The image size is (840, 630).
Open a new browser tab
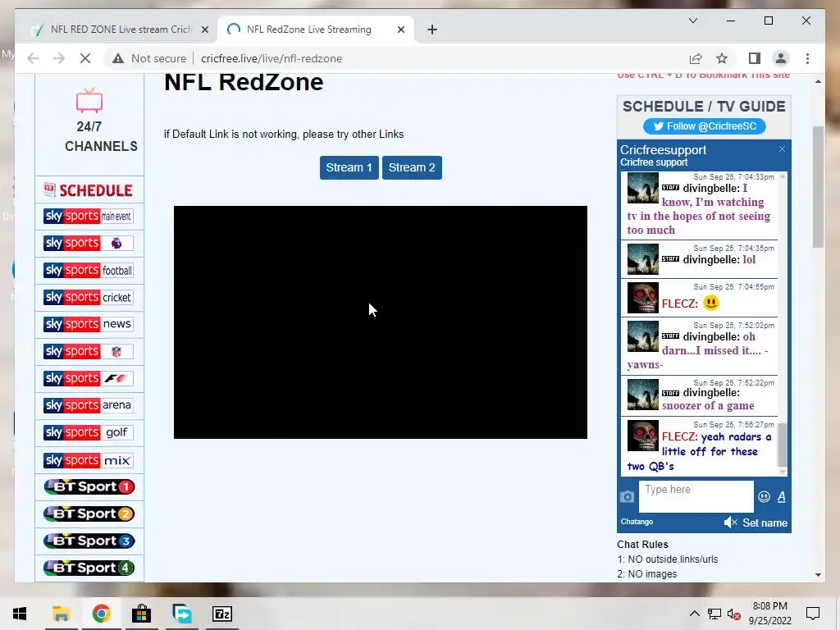point(432,30)
